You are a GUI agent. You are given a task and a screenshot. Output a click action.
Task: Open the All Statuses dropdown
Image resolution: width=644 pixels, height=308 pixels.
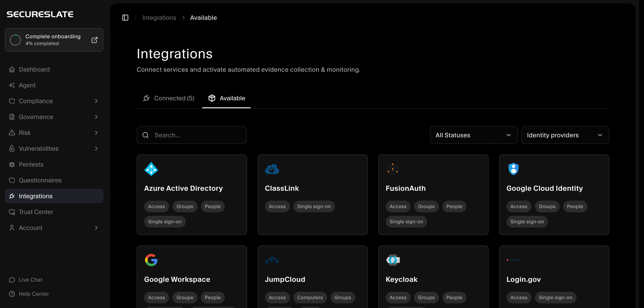(x=473, y=135)
